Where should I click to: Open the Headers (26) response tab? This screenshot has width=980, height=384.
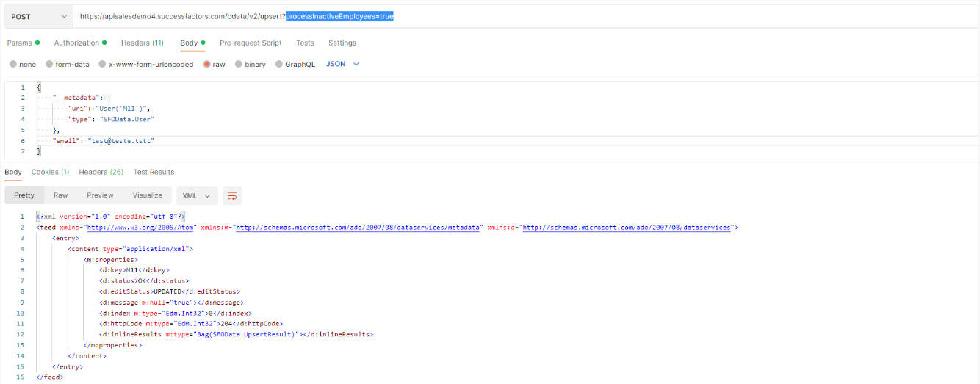point(101,173)
